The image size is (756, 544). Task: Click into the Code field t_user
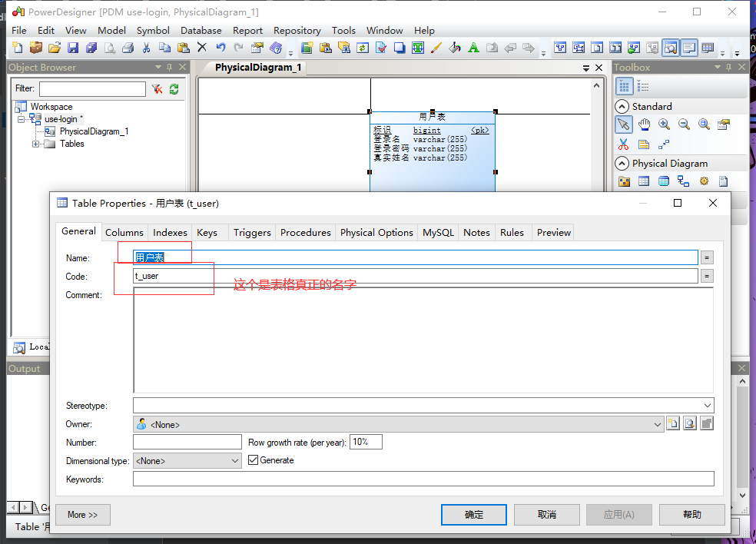pos(415,276)
